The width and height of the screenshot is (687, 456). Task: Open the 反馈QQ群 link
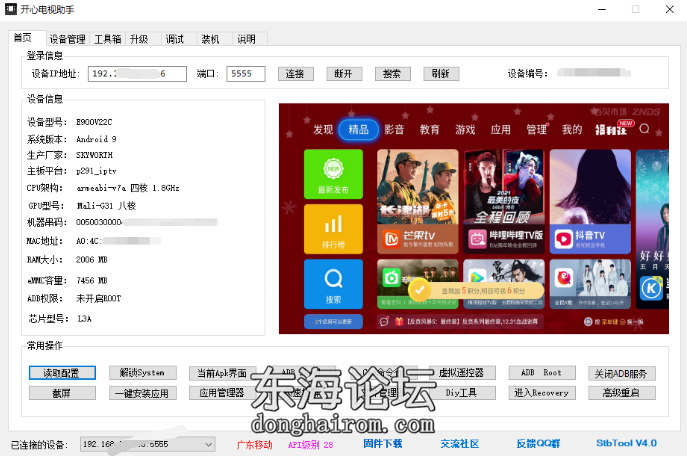(538, 444)
